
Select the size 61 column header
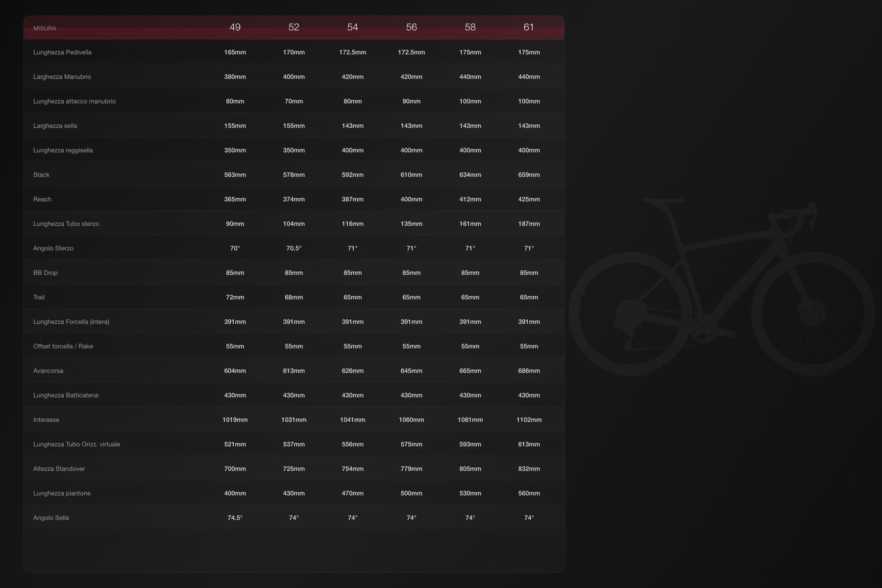click(529, 27)
